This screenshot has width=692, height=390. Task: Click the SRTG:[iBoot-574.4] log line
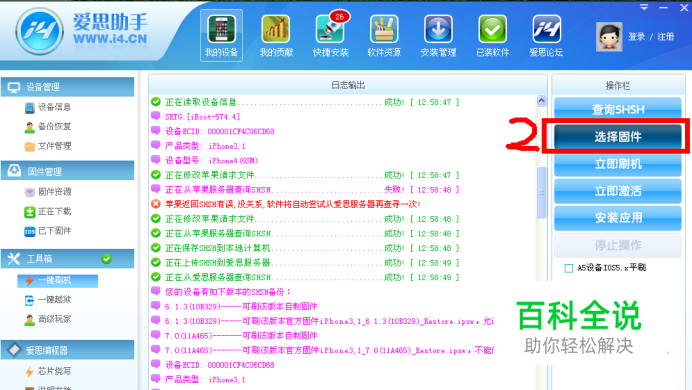pyautogui.click(x=203, y=117)
